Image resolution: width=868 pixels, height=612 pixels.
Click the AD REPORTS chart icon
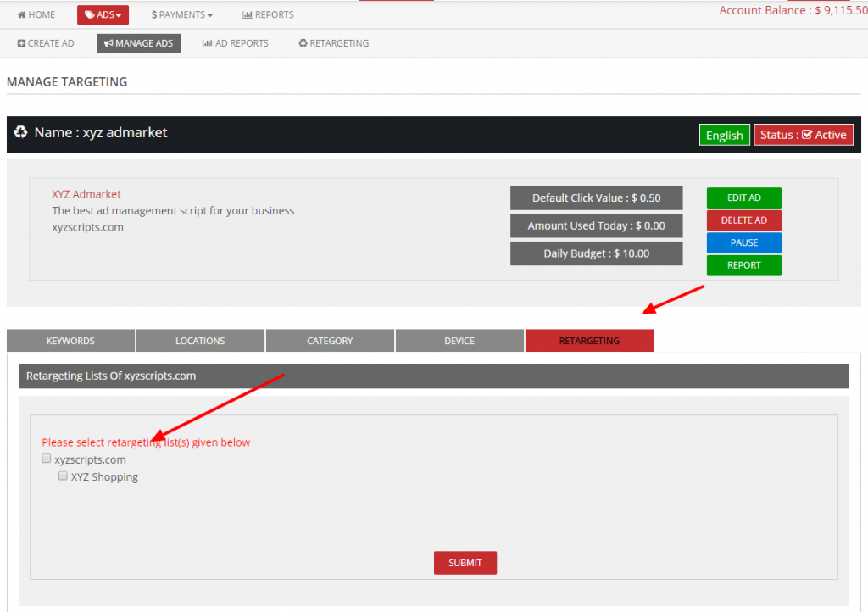point(209,42)
